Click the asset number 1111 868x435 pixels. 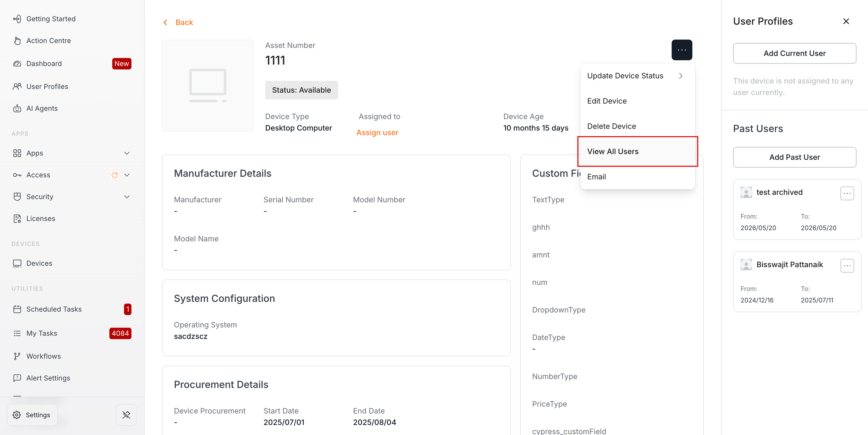275,60
